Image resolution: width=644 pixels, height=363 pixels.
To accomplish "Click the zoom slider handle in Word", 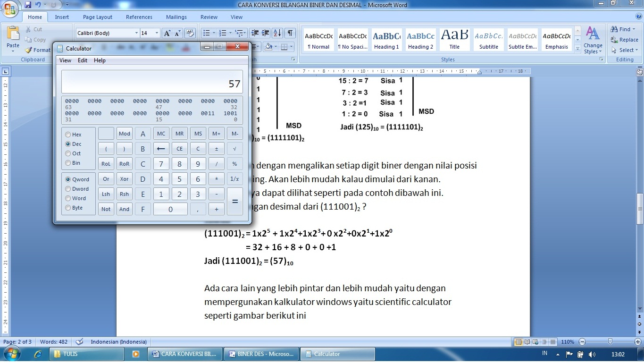I will (x=610, y=342).
